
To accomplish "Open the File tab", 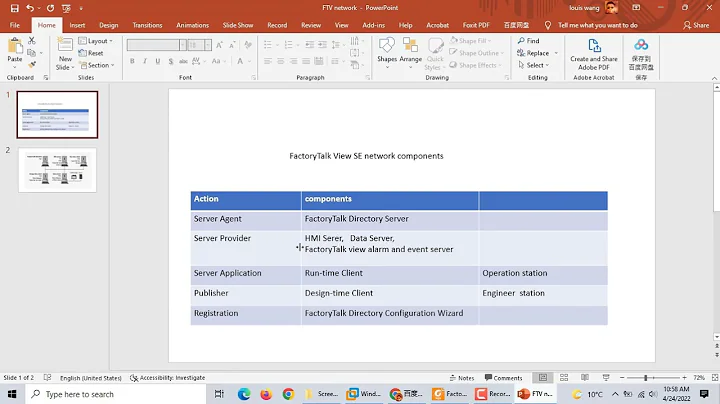I will point(15,25).
